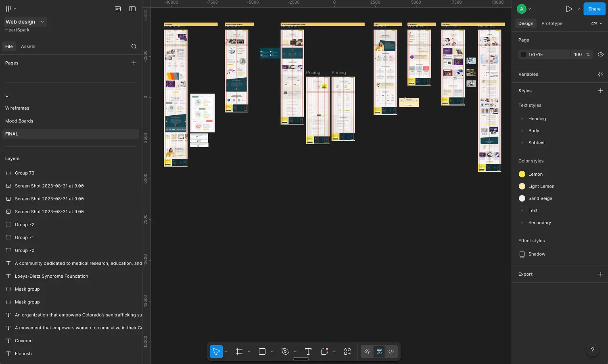Edit the page opacity 100 field
This screenshot has width=608, height=364.
[578, 54]
